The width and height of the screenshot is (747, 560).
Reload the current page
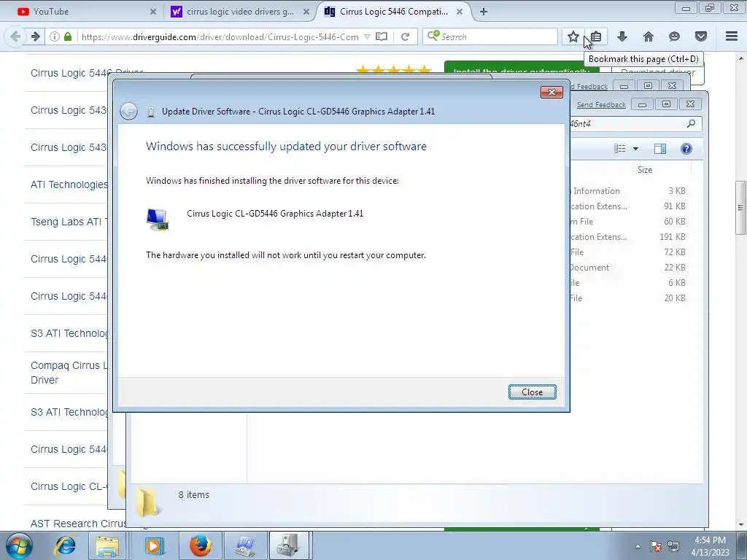405,36
